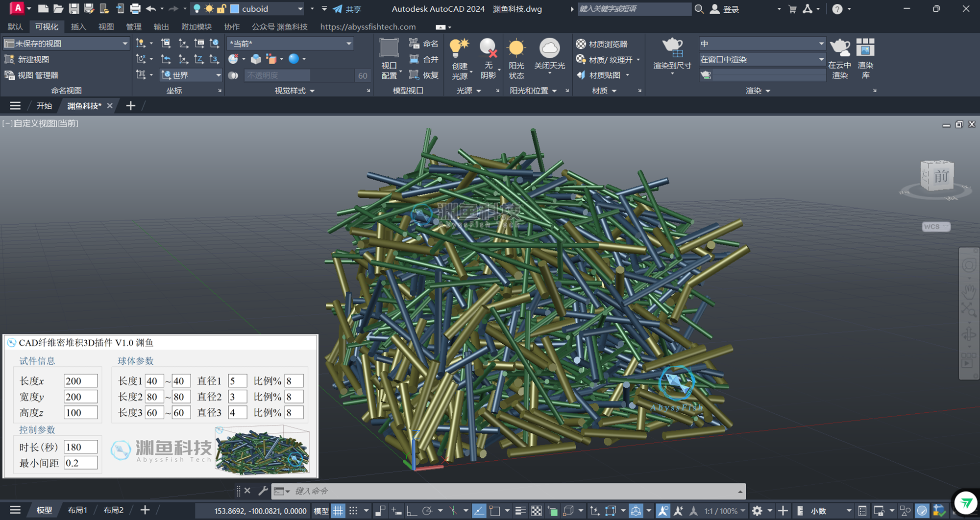Viewport: 980px width, 520px height.
Task: Click the Share button
Action: (x=347, y=9)
